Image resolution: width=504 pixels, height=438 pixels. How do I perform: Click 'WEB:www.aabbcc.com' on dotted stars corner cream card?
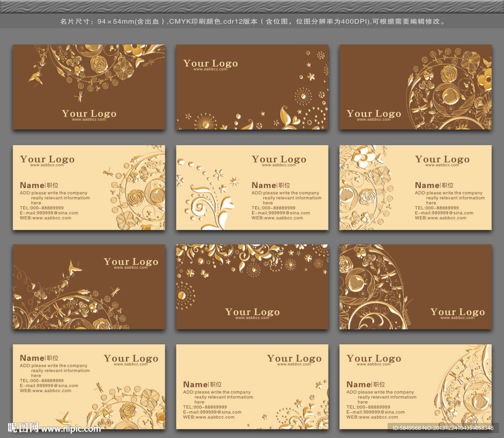pyautogui.click(x=209, y=417)
